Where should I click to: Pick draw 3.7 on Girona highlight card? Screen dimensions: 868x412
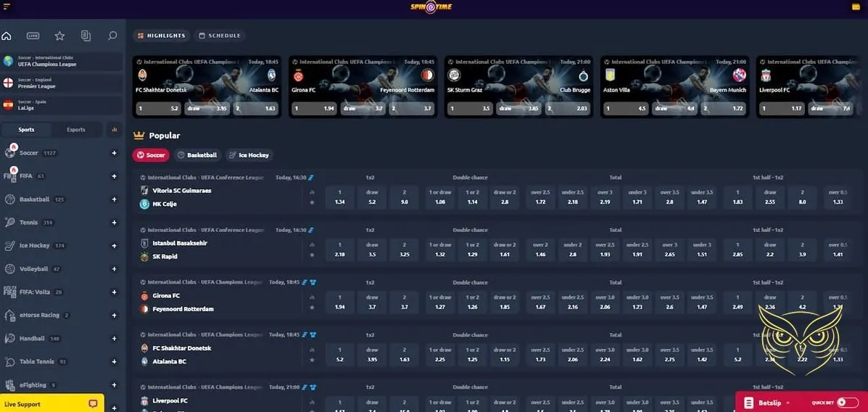363,109
